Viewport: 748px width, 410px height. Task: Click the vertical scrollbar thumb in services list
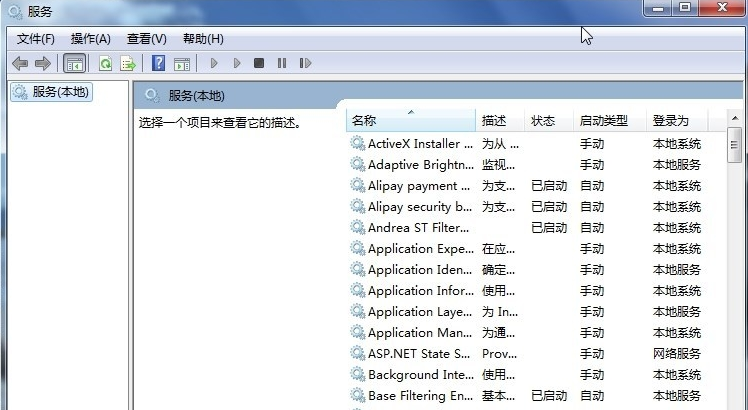tap(735, 145)
